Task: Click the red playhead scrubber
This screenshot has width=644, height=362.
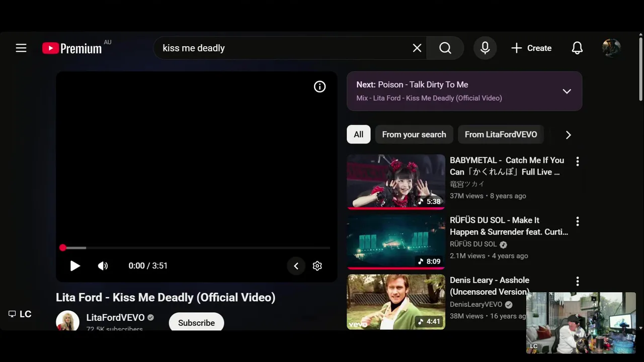Action: pyautogui.click(x=63, y=248)
